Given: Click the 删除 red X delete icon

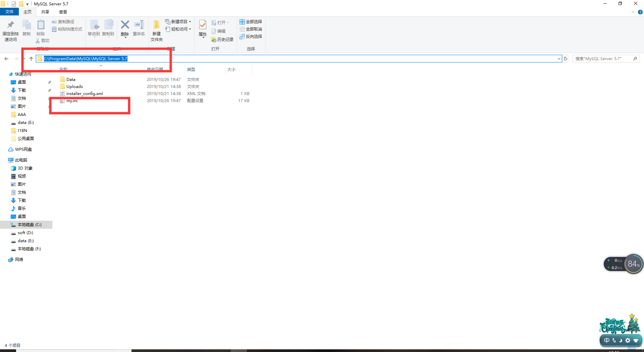Looking at the screenshot, I should (125, 25).
